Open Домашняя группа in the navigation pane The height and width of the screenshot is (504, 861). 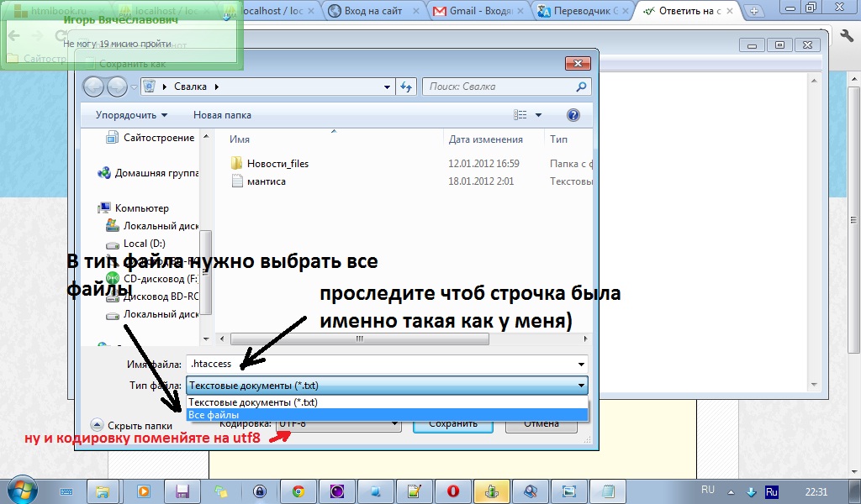[148, 173]
